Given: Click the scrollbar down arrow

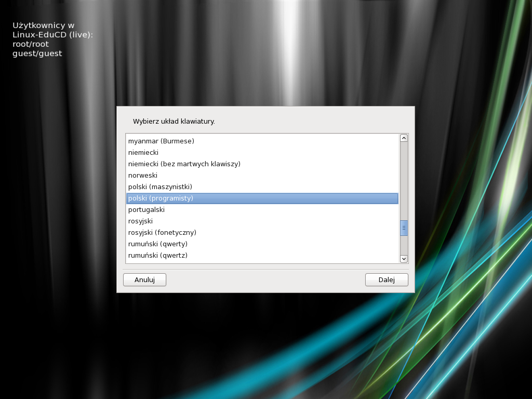Looking at the screenshot, I should (x=404, y=259).
